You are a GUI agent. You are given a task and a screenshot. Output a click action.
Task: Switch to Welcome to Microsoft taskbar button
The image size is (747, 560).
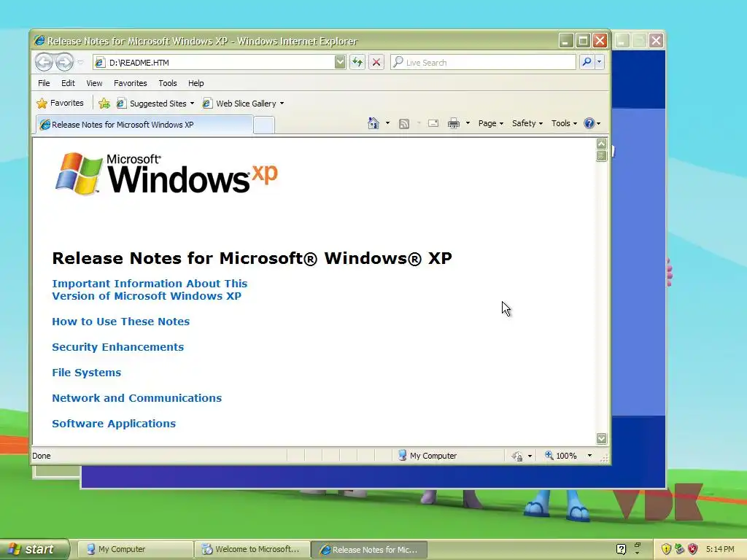point(252,550)
